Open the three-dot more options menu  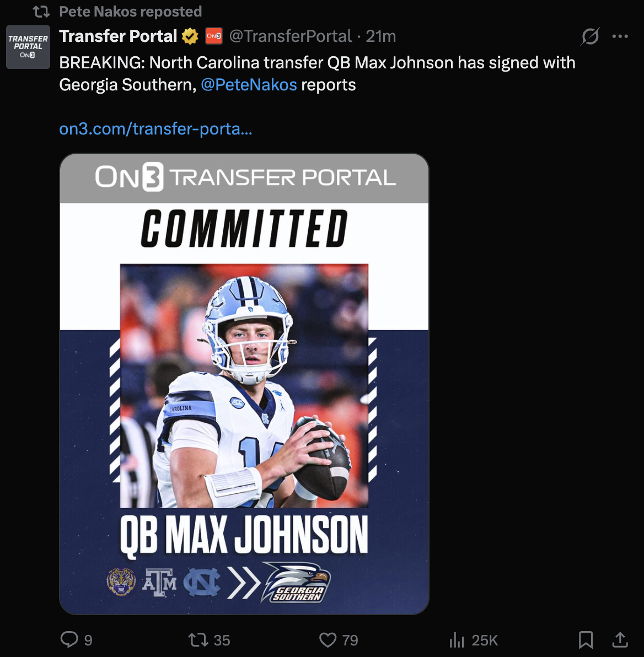click(x=620, y=36)
